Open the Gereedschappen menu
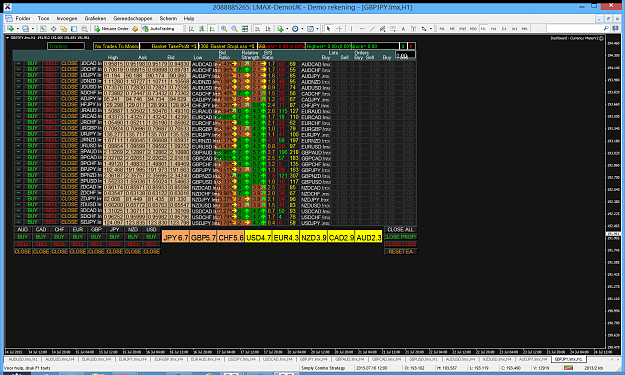This screenshot has width=625, height=375. click(x=133, y=18)
